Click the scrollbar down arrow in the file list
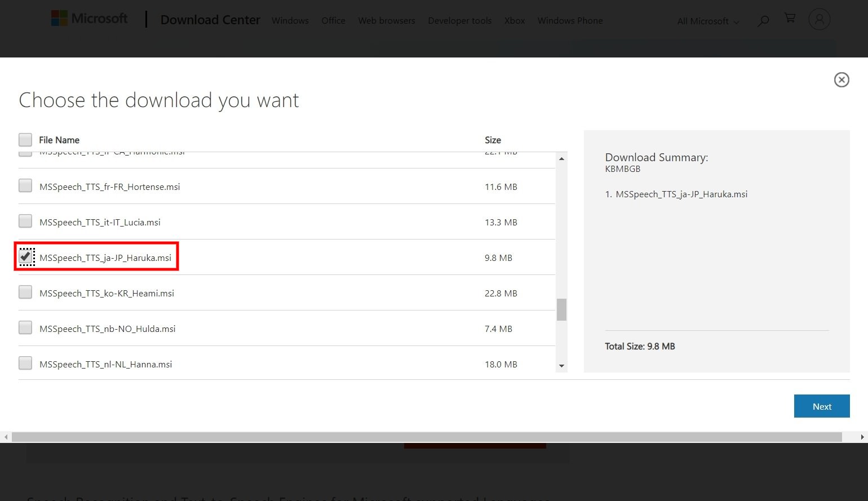This screenshot has width=868, height=501. coord(561,366)
